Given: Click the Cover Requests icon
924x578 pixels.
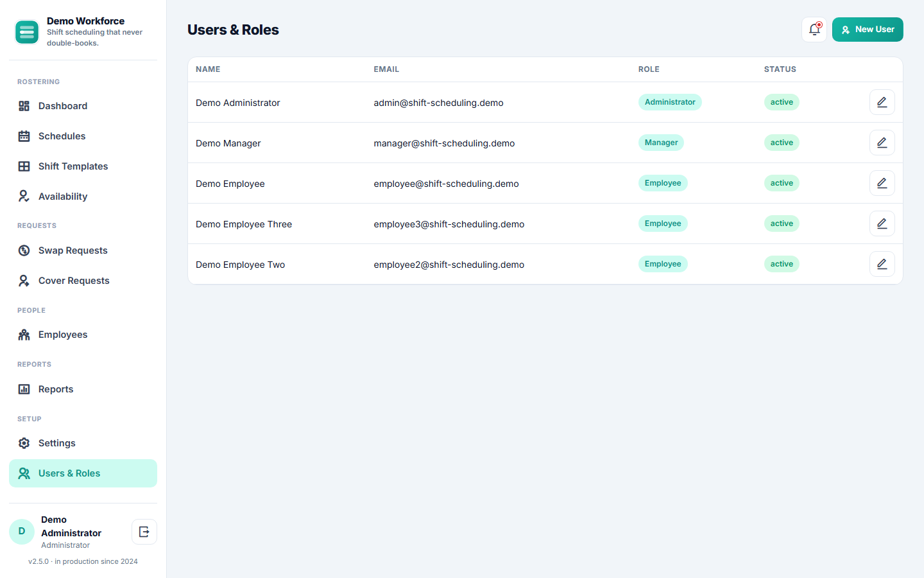Looking at the screenshot, I should (24, 281).
